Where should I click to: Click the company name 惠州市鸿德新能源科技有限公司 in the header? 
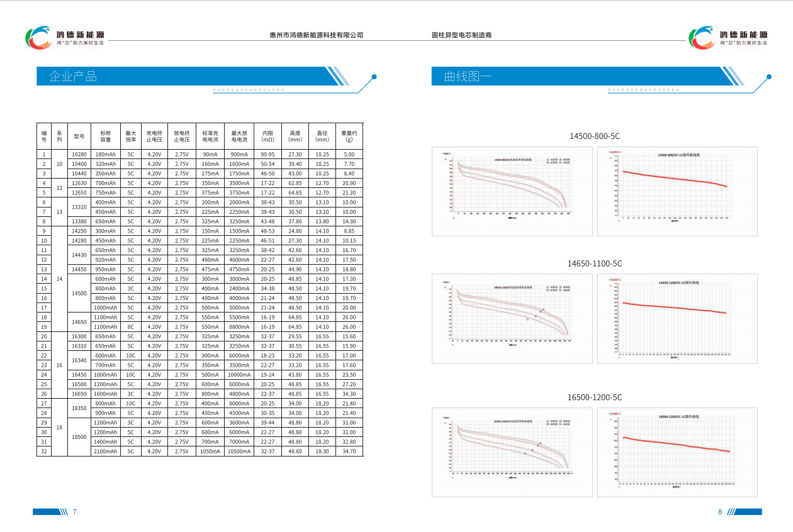click(x=316, y=35)
